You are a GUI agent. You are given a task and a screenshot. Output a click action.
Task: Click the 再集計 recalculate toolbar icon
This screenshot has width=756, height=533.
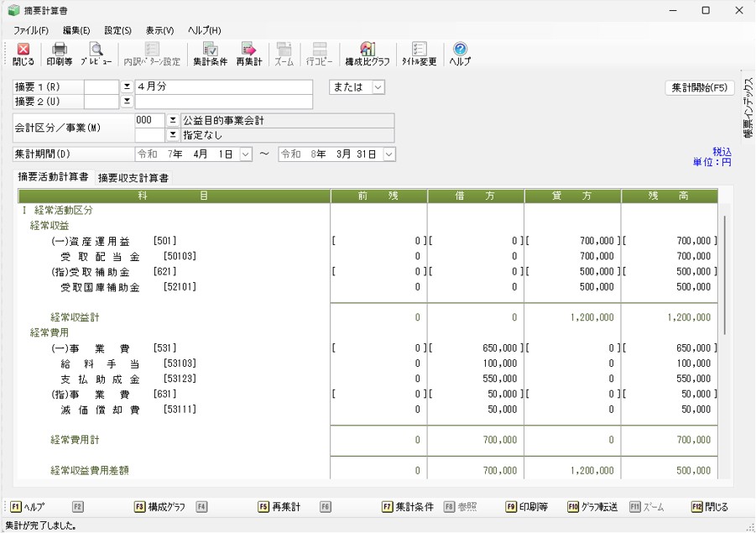[x=249, y=54]
